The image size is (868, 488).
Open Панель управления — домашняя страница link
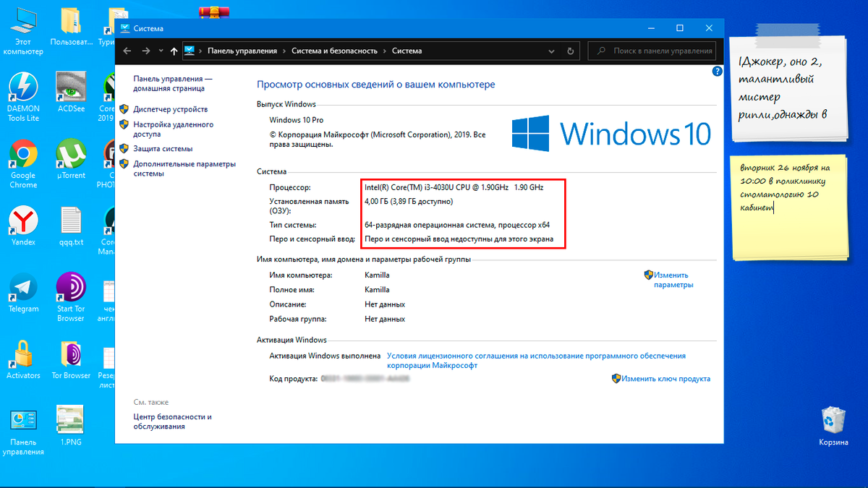coord(173,83)
